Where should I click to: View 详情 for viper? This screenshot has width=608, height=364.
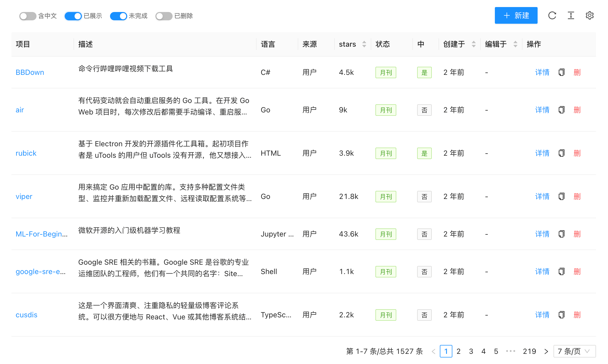542,196
